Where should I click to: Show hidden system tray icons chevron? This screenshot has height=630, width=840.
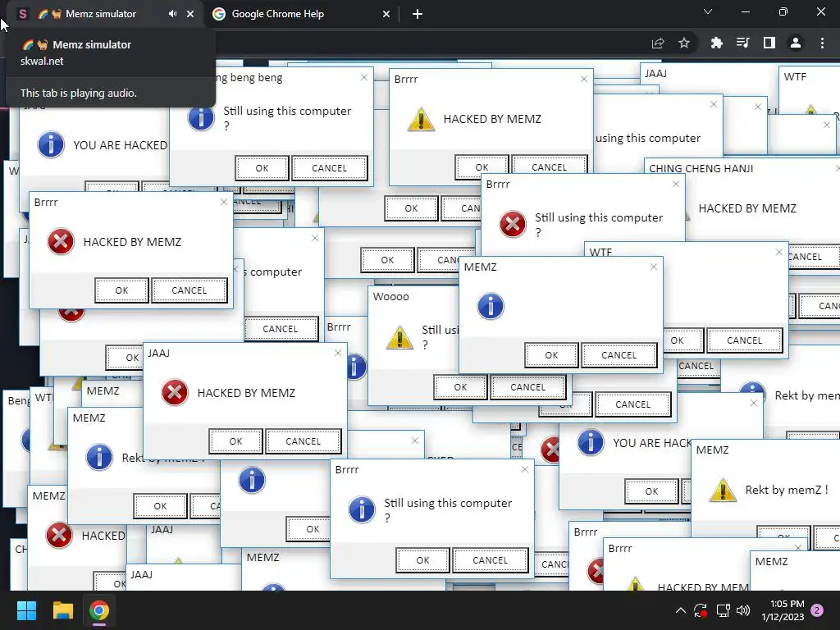pyautogui.click(x=680, y=610)
